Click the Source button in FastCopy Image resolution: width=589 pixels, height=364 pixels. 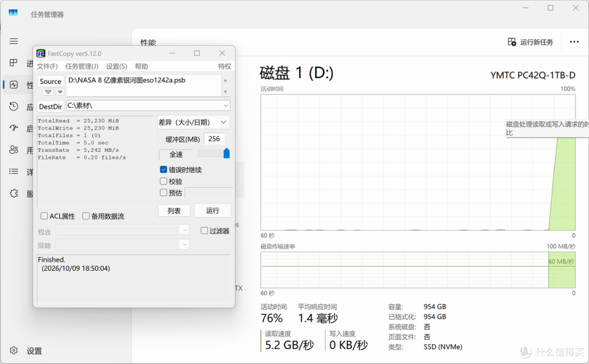(x=50, y=81)
